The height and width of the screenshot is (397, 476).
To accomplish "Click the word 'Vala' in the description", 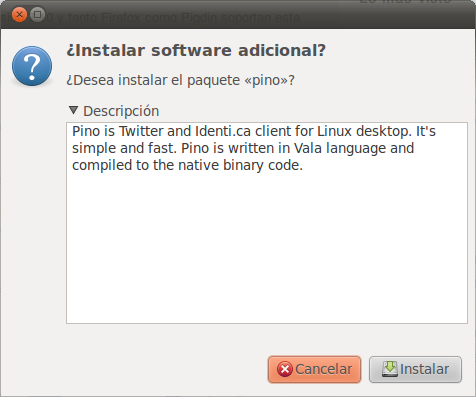I will tap(308, 148).
